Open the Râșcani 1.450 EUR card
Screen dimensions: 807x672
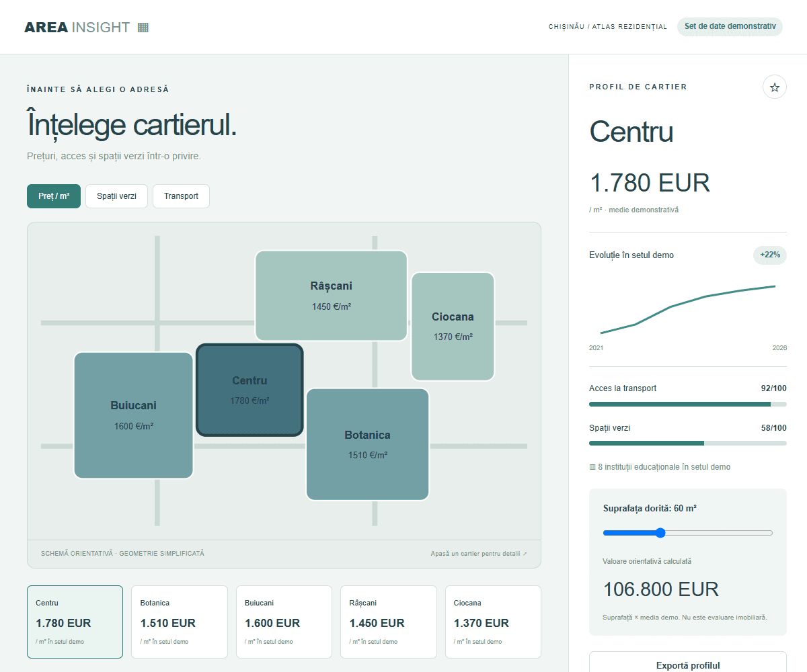[389, 622]
